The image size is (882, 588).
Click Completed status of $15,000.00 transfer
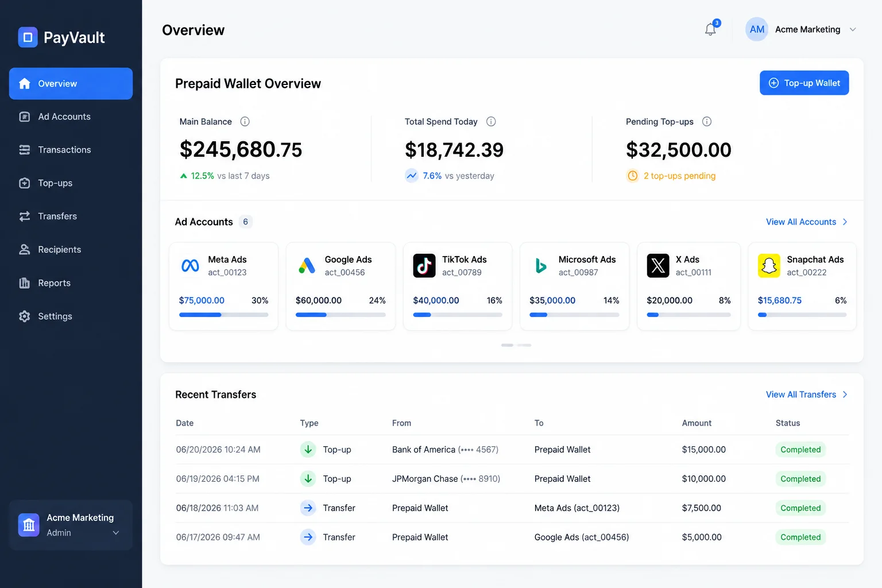point(800,450)
